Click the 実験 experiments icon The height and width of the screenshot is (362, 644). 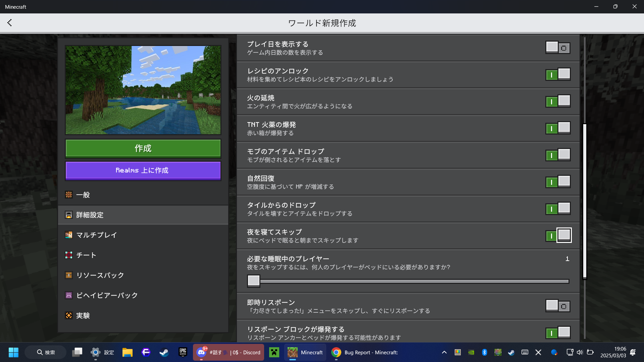pos(69,316)
